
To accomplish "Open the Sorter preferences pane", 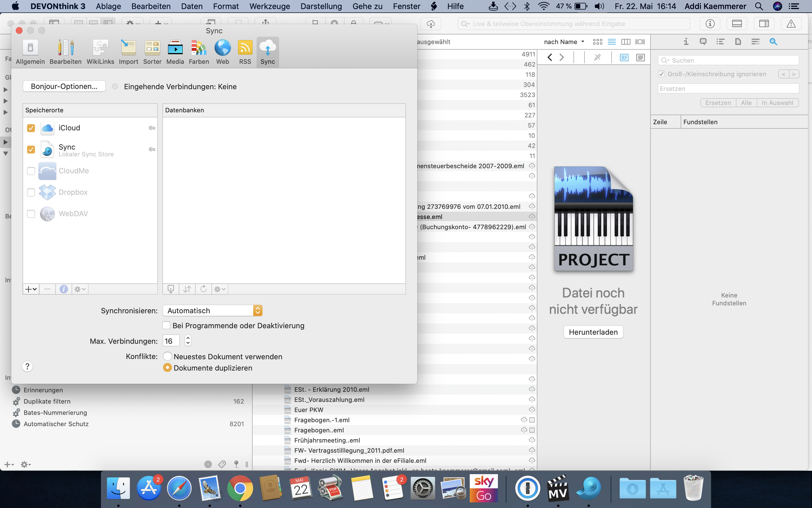I will click(152, 52).
